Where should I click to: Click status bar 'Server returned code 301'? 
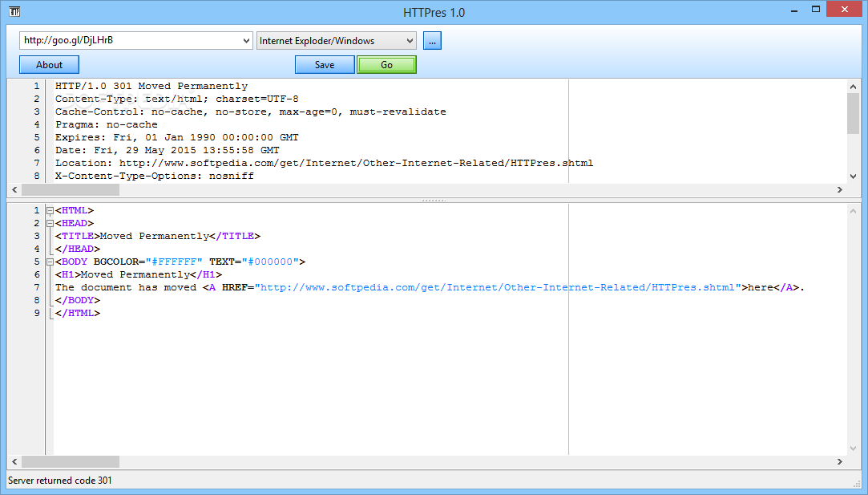click(x=60, y=481)
